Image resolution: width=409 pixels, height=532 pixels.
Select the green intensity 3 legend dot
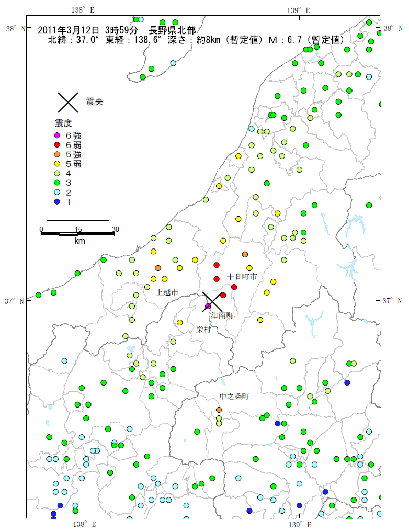tap(58, 183)
